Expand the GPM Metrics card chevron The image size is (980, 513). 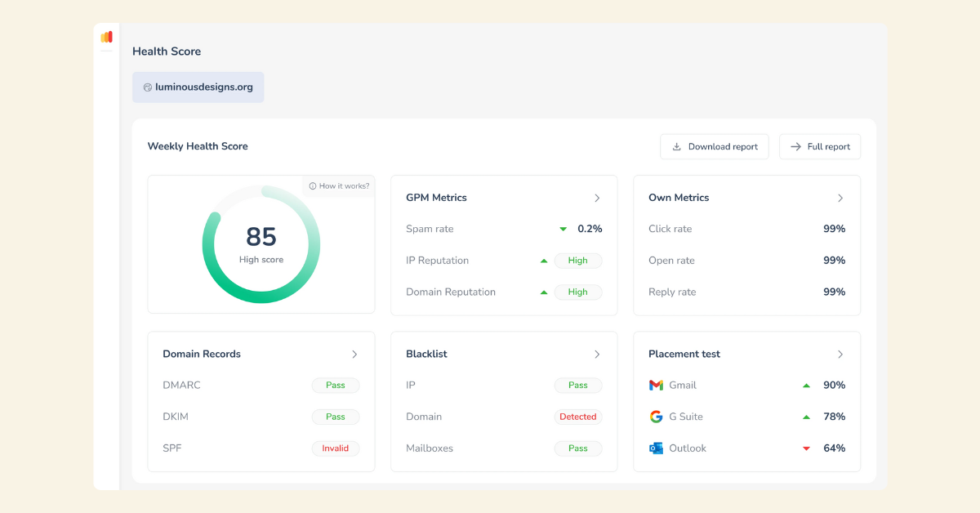click(x=597, y=198)
